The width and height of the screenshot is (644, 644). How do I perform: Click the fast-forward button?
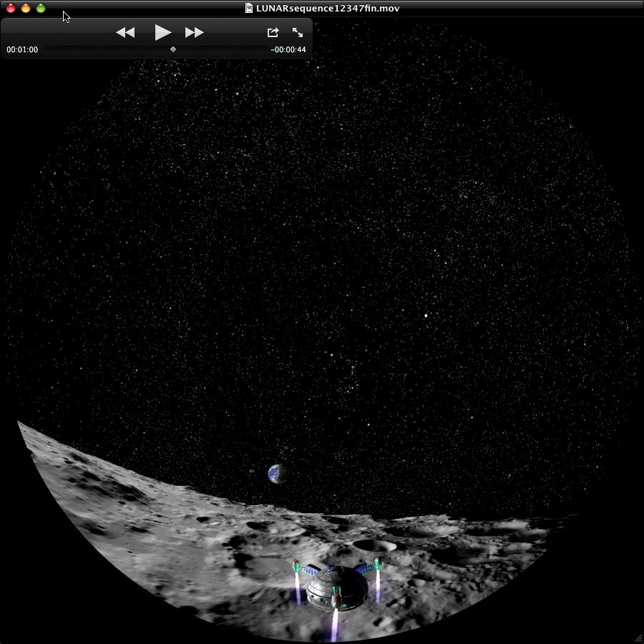coord(194,32)
